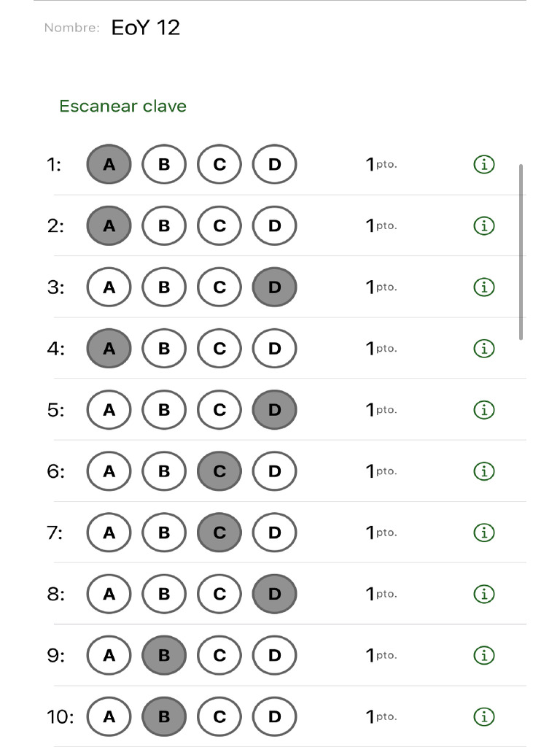Click the info icon for question 5
Image resolution: width=560 pixels, height=747 pixels.
pyautogui.click(x=483, y=410)
